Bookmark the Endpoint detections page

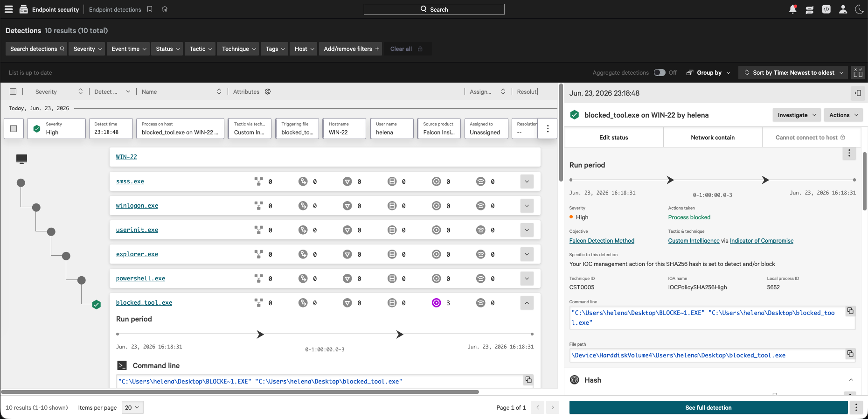150,9
